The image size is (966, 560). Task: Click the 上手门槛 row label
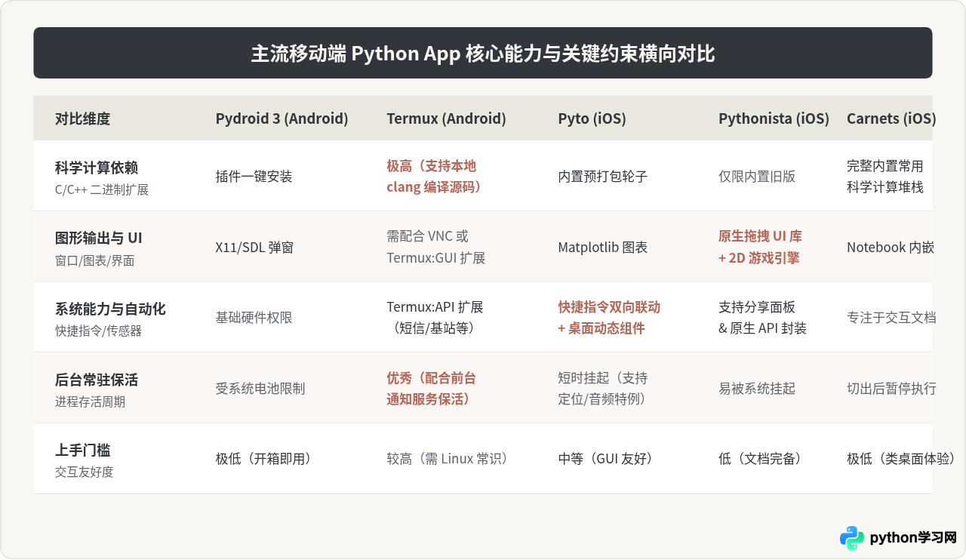pos(82,451)
